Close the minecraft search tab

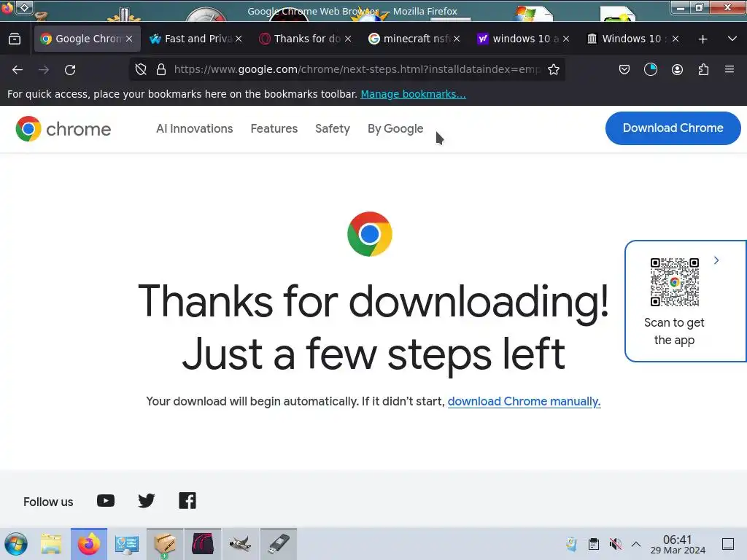pyautogui.click(x=457, y=39)
